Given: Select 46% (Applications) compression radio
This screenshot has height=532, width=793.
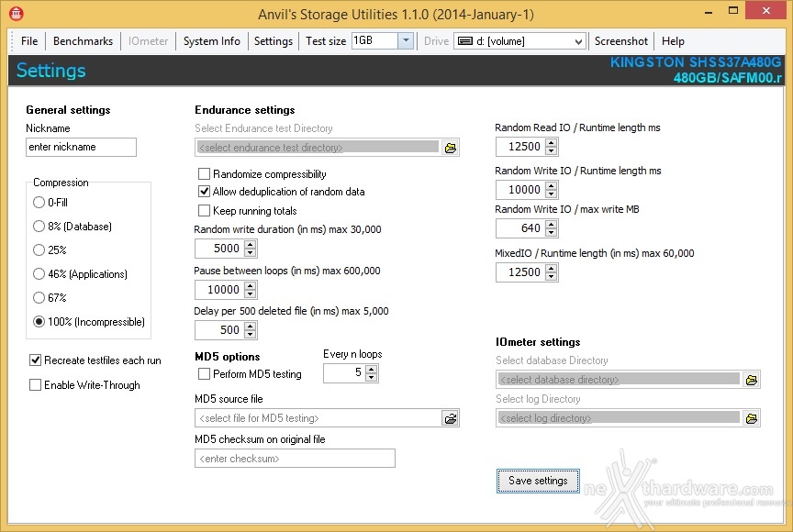Looking at the screenshot, I should [39, 274].
